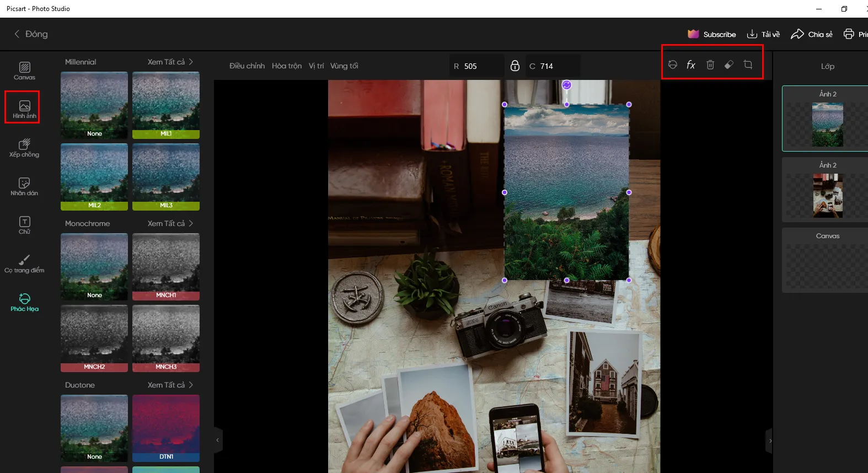Open the Vùng tối shadow tab
Image resolution: width=868 pixels, height=473 pixels.
344,66
